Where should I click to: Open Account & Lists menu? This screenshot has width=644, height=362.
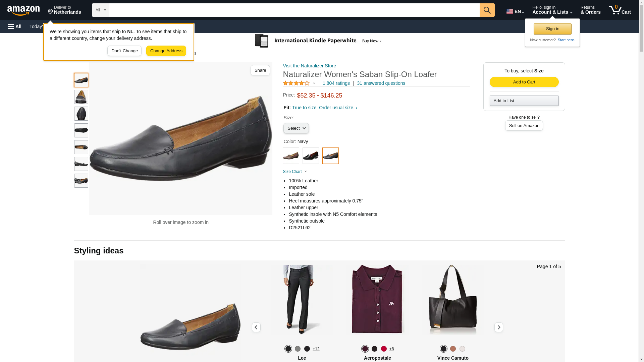552,10
